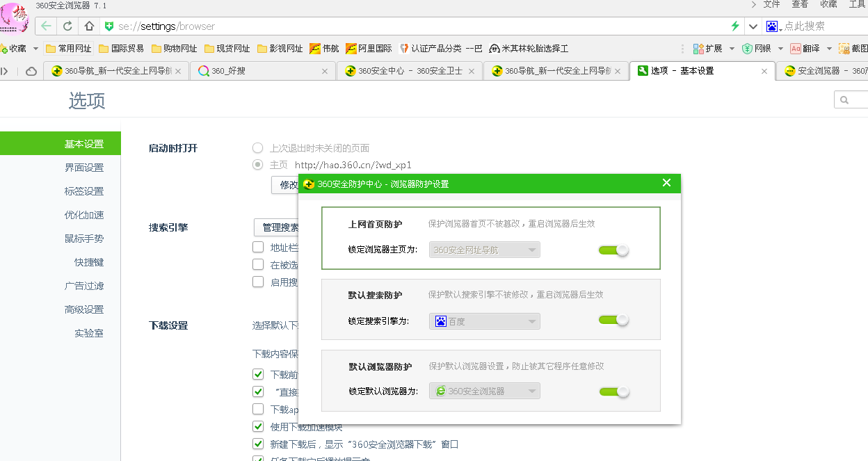Viewport: 868px width, 461px height.
Task: Open the 快捷键 settings section
Action: pyautogui.click(x=89, y=262)
